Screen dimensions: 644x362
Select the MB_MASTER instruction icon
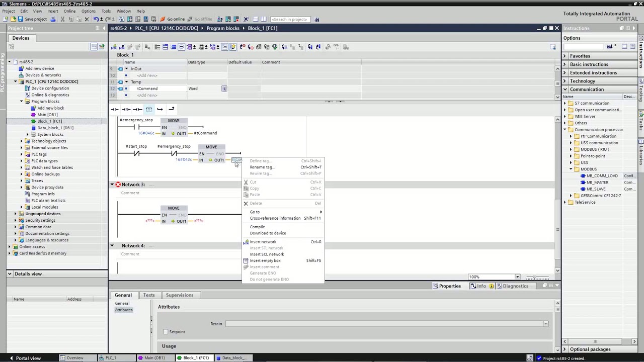pos(583,183)
